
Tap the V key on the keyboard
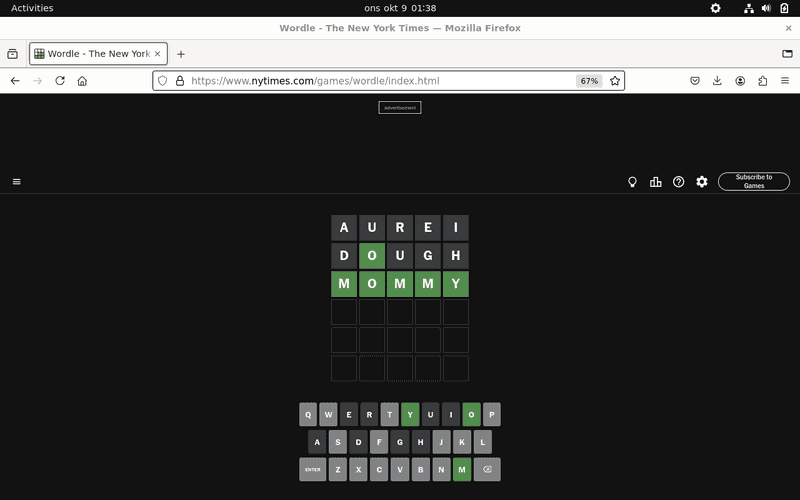[x=400, y=469]
